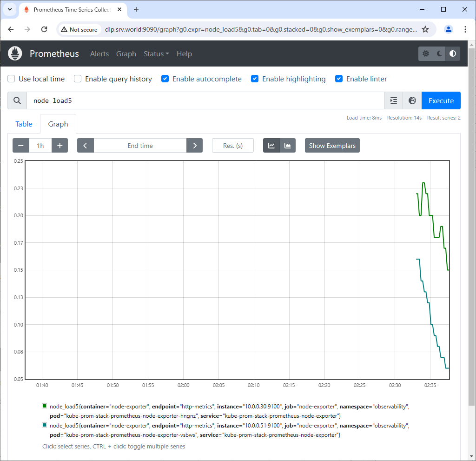Switch to the Table tab
The image size is (476, 461).
(x=24, y=124)
